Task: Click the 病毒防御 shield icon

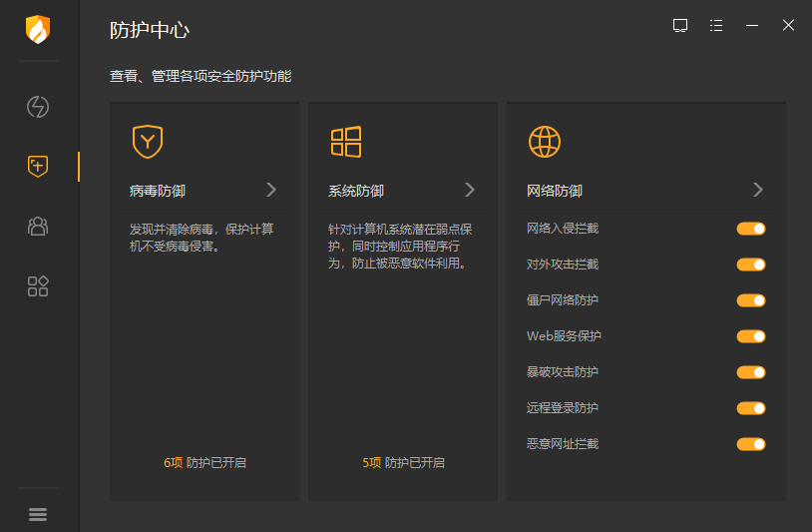Action: (x=147, y=142)
